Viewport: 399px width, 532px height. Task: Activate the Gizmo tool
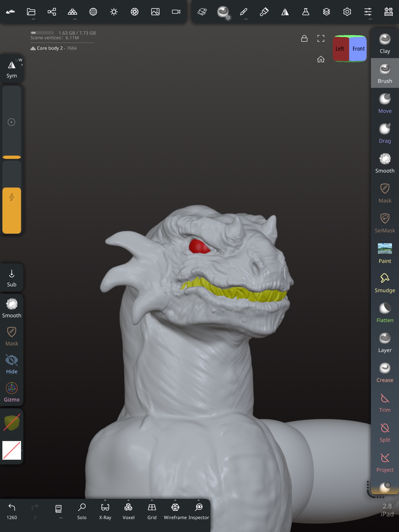click(12, 392)
